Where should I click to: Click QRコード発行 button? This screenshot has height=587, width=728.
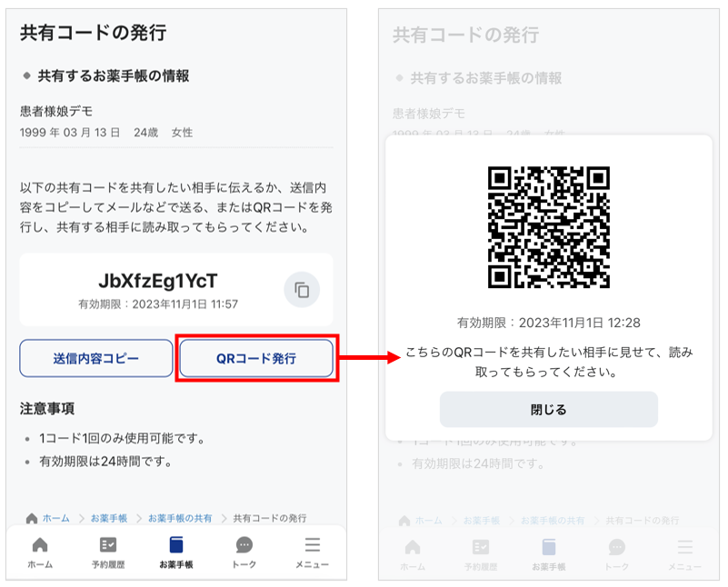pyautogui.click(x=256, y=358)
